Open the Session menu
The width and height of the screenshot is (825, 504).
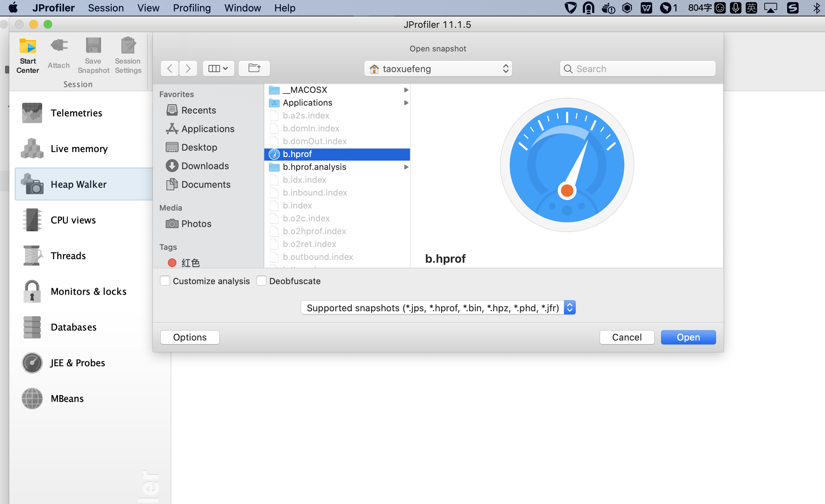point(106,8)
